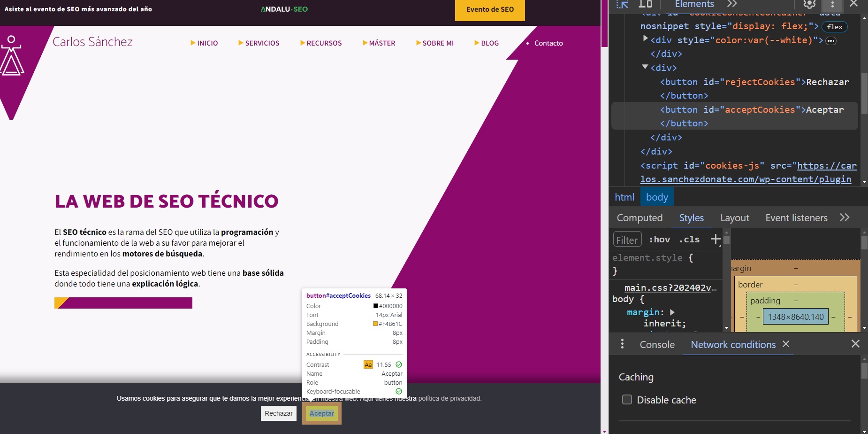Open DevTools settings gear

809,4
